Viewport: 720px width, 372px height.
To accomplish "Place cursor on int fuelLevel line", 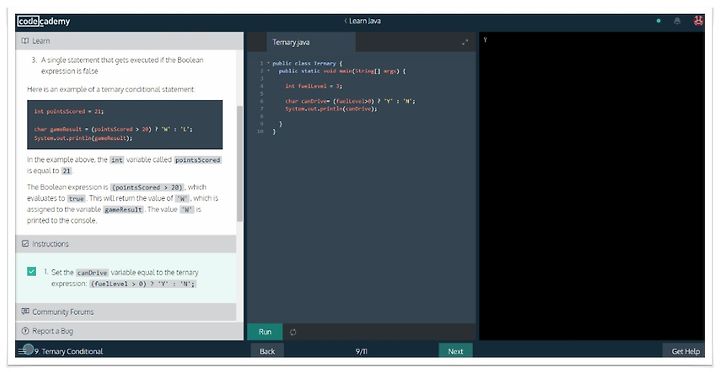I will point(314,86).
